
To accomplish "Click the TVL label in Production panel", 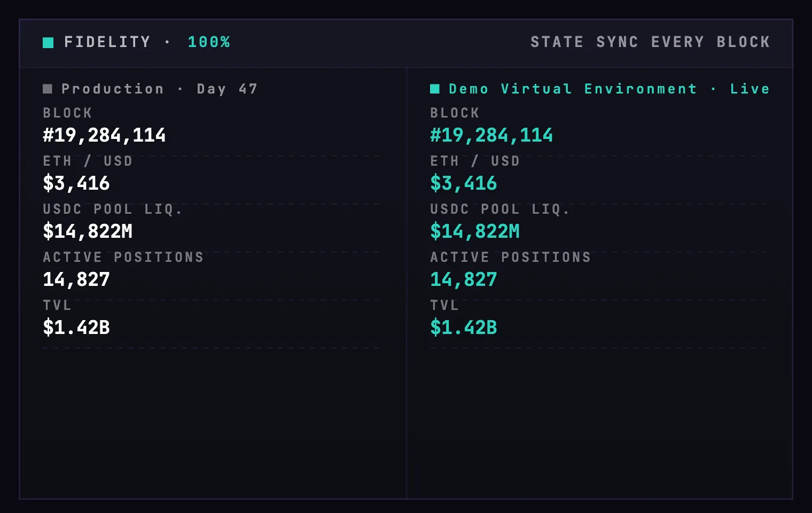I will pyautogui.click(x=57, y=306).
